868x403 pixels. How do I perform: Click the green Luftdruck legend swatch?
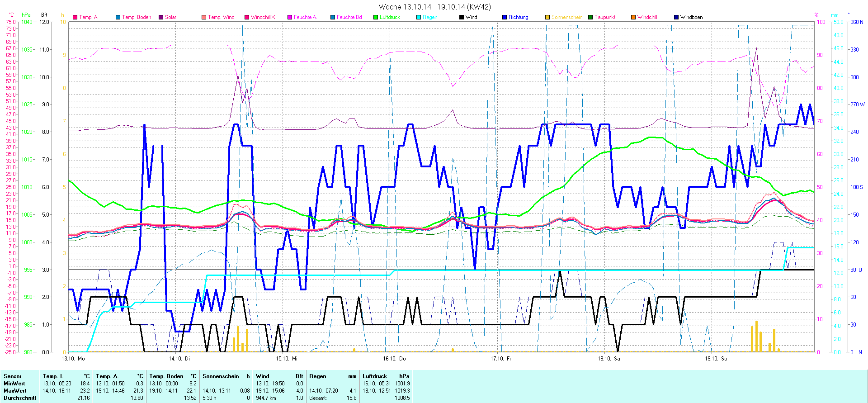[x=376, y=17]
